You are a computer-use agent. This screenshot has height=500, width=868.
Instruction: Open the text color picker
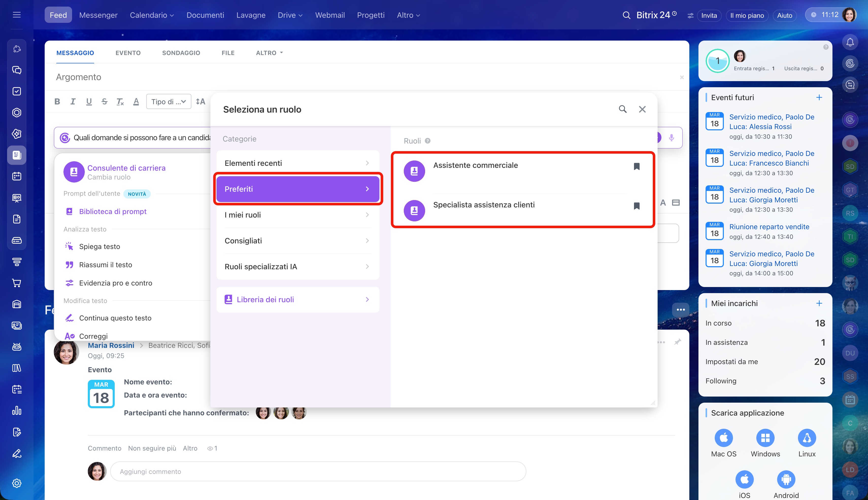[136, 101]
